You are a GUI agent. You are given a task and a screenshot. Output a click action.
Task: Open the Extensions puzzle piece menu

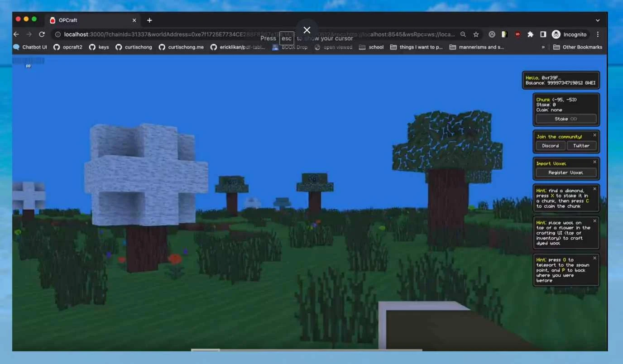pos(530,34)
